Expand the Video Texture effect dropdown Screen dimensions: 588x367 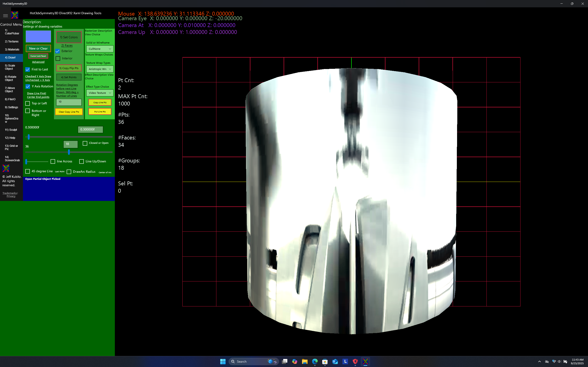[x=100, y=93]
